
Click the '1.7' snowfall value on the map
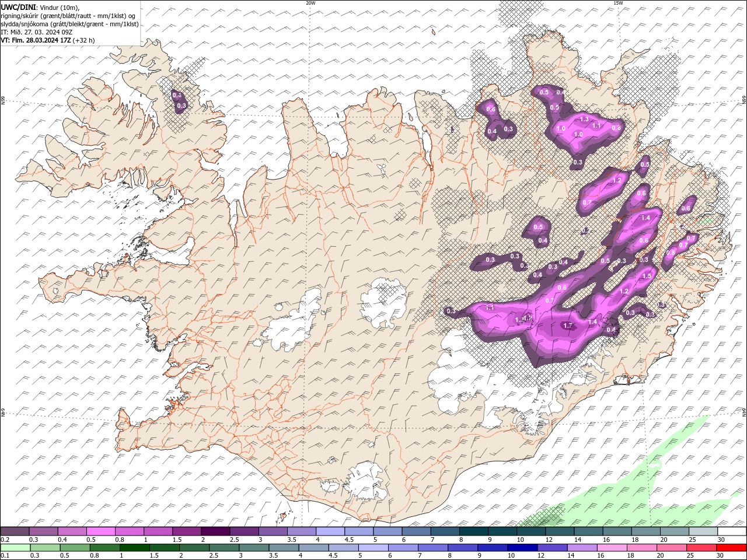[x=568, y=325]
